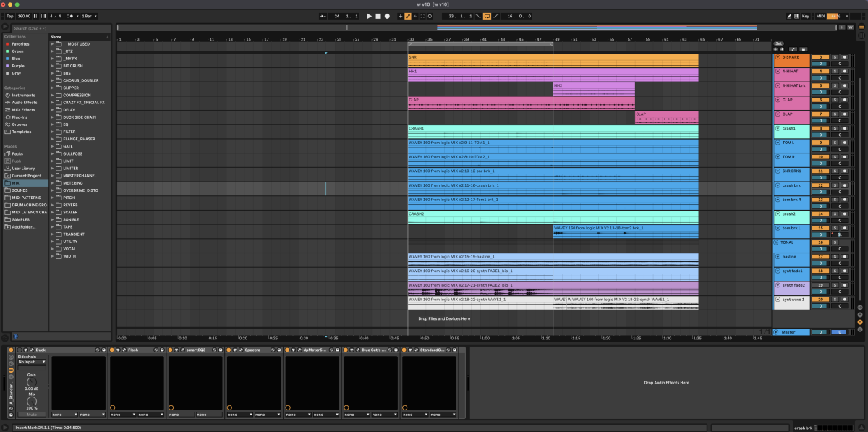Viewport: 868px width, 432px height.
Task: Expand the DELAY folder
Action: tap(53, 109)
